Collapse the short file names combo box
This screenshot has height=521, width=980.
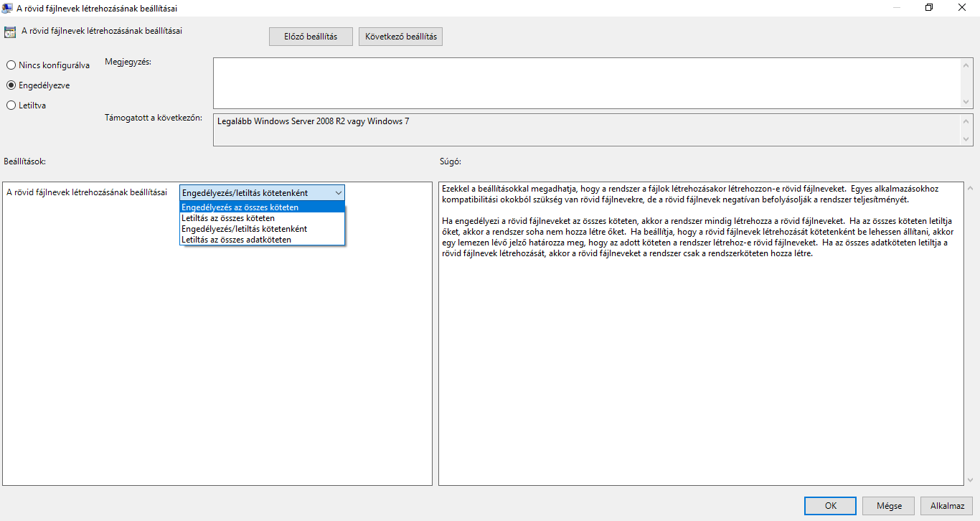click(339, 193)
